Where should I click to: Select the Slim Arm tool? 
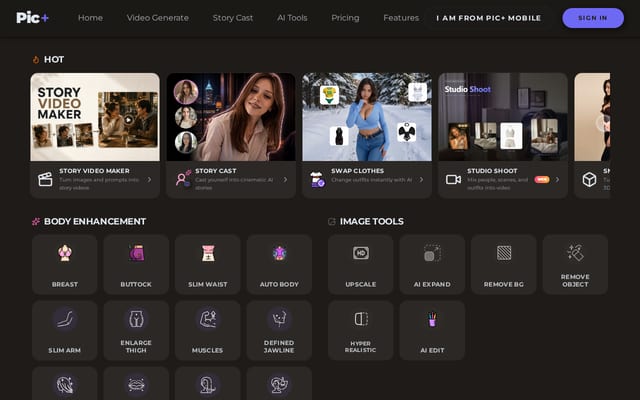tap(64, 330)
